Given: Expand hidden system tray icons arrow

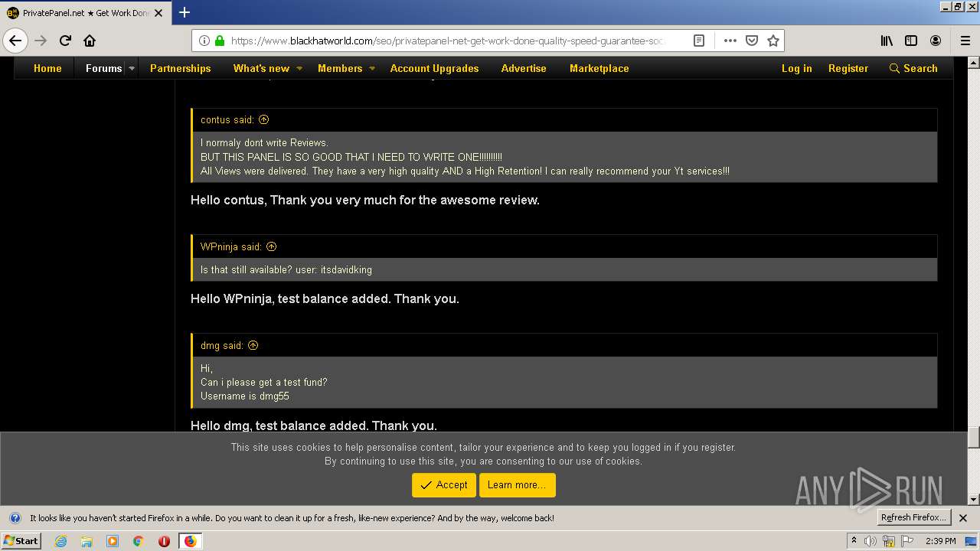Looking at the screenshot, I should pos(854,541).
